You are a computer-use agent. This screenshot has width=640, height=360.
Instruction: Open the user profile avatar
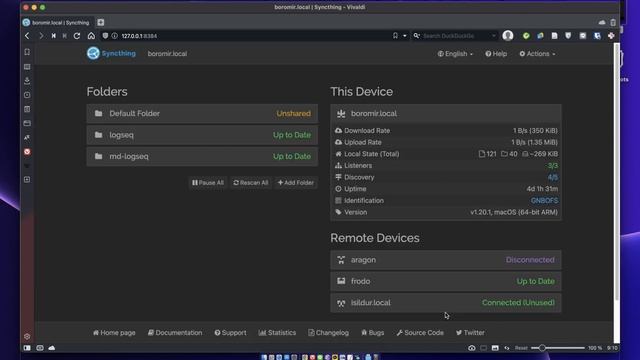pos(508,36)
